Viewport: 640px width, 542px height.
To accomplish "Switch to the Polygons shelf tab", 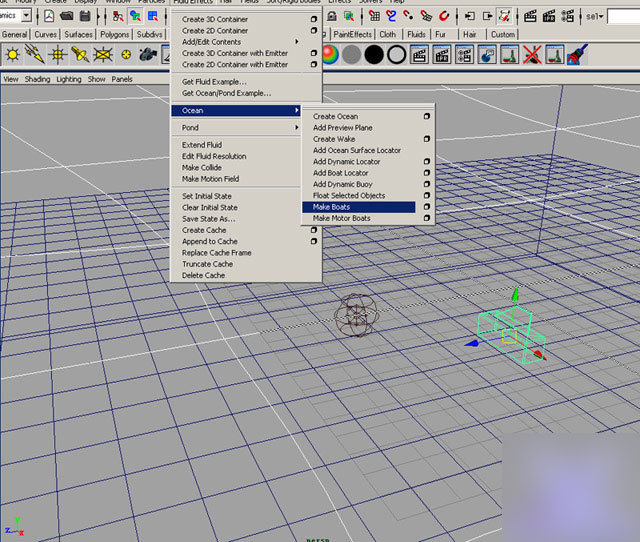I will pos(114,34).
